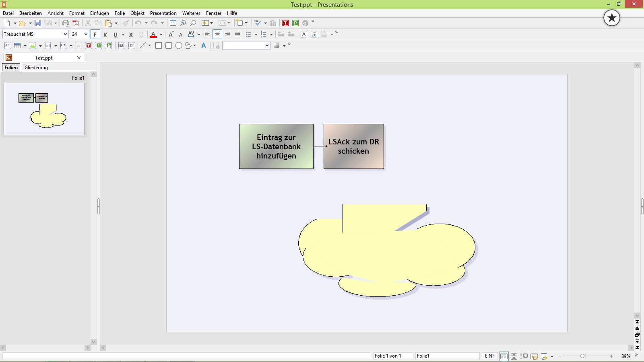Toggle underline formatting (U button)

tap(116, 34)
